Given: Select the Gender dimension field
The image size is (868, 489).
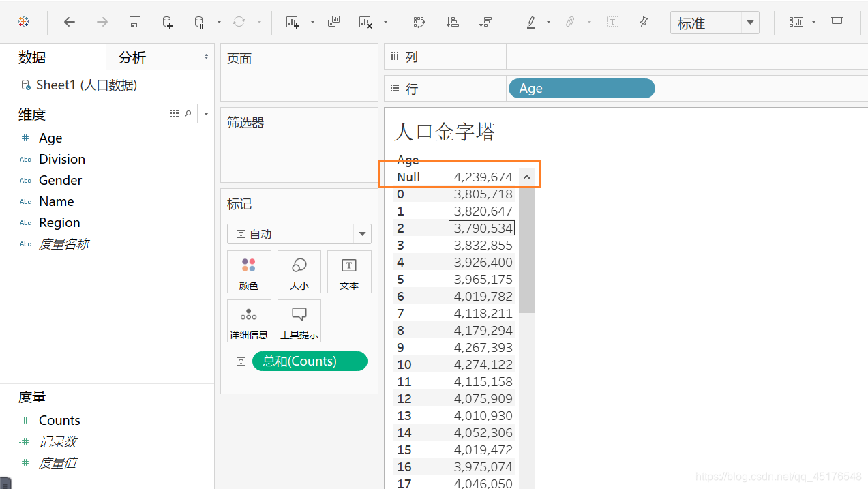Looking at the screenshot, I should (60, 181).
